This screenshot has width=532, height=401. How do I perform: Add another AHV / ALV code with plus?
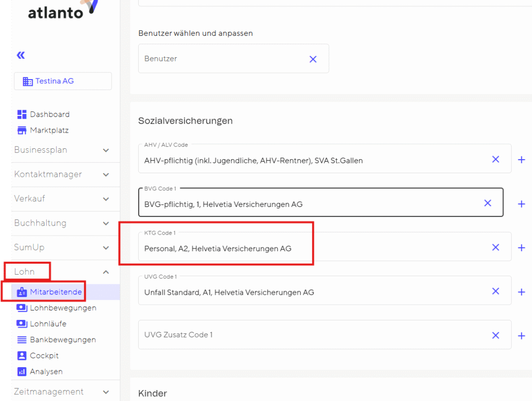522,160
